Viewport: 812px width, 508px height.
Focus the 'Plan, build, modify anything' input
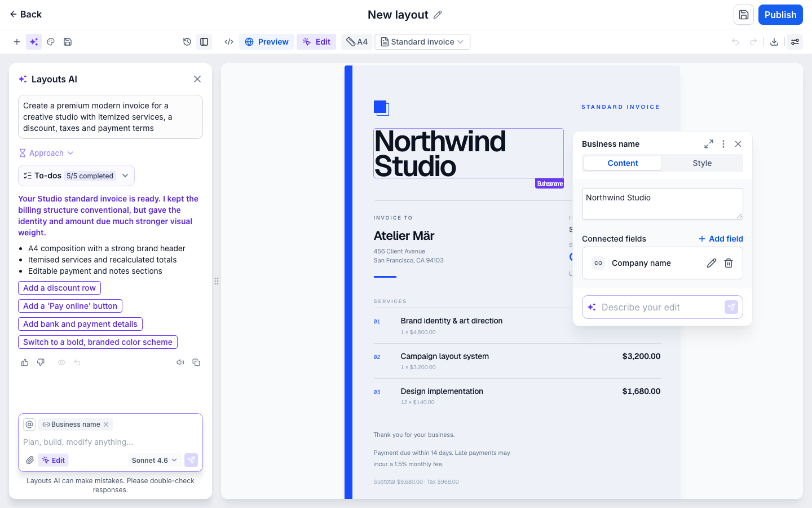pyautogui.click(x=111, y=442)
